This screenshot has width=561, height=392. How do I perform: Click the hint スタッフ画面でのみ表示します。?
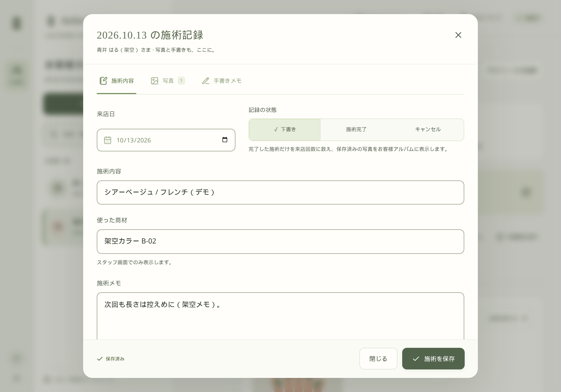(x=135, y=263)
